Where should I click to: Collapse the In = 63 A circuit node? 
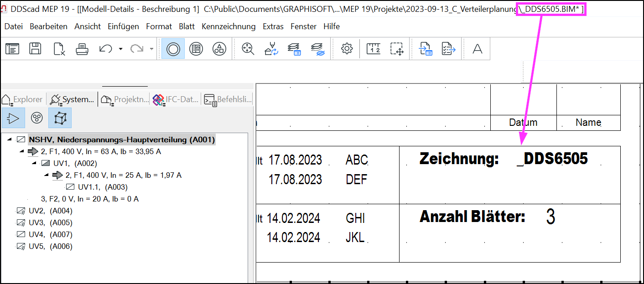coord(21,151)
